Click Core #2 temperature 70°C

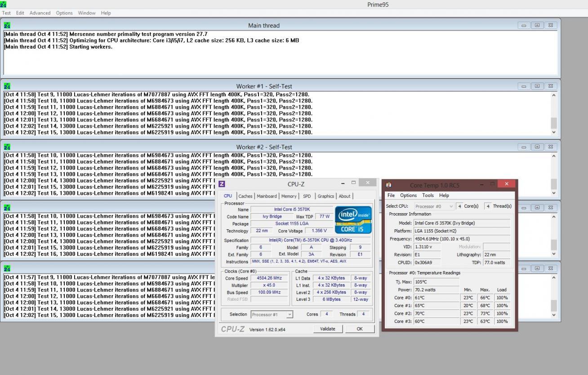tap(436, 313)
